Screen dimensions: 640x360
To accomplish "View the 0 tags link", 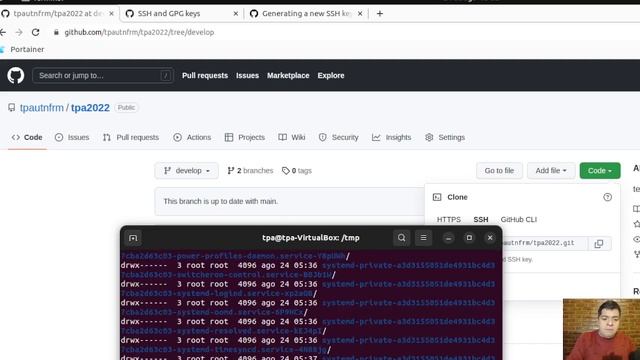I will coord(297,171).
